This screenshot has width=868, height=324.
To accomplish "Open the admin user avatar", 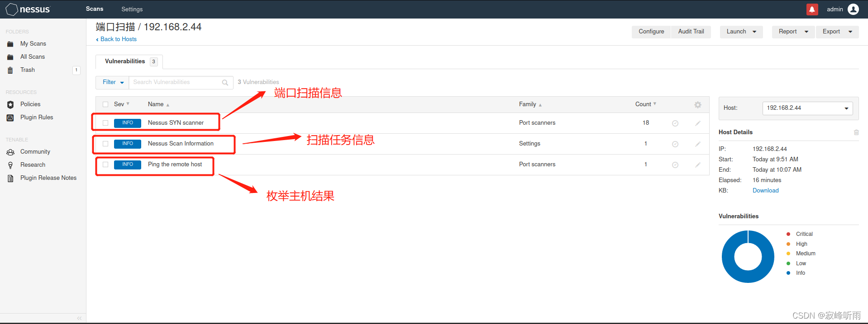I will point(853,9).
